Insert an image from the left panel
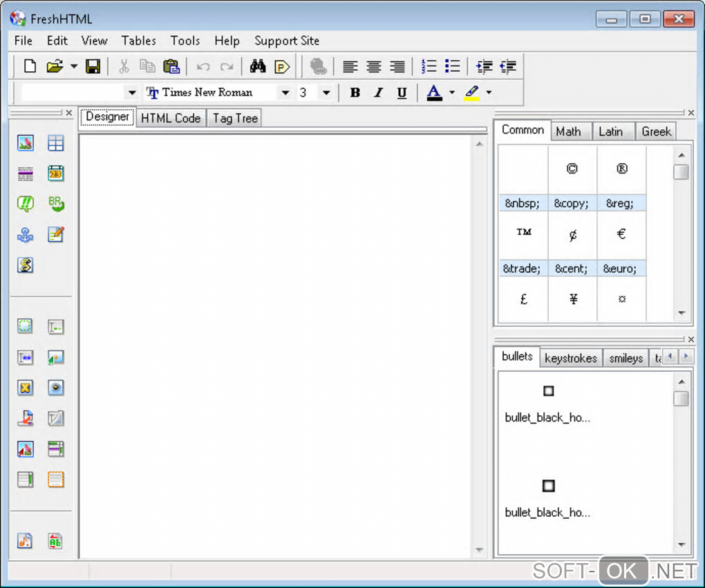This screenshot has width=705, height=588. click(26, 143)
